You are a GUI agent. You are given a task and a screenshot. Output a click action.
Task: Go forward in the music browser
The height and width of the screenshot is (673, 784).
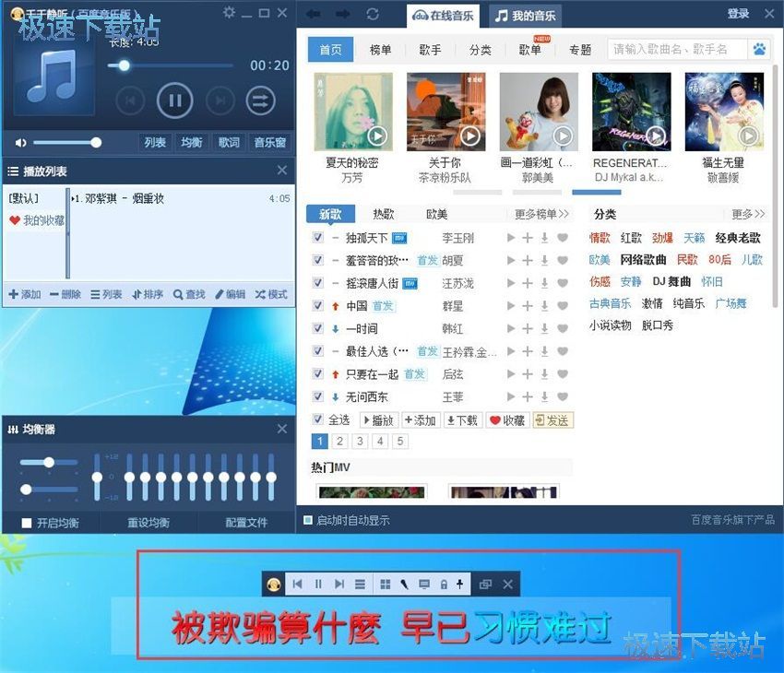coord(342,14)
